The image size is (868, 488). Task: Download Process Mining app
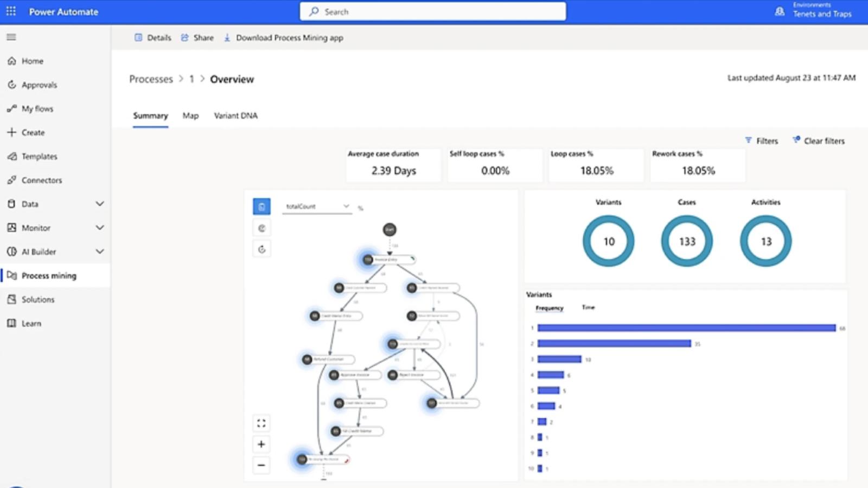click(283, 38)
